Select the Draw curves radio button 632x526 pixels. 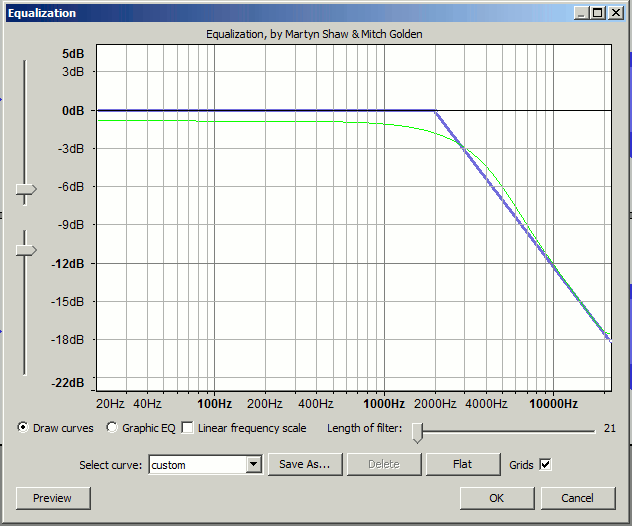23,428
